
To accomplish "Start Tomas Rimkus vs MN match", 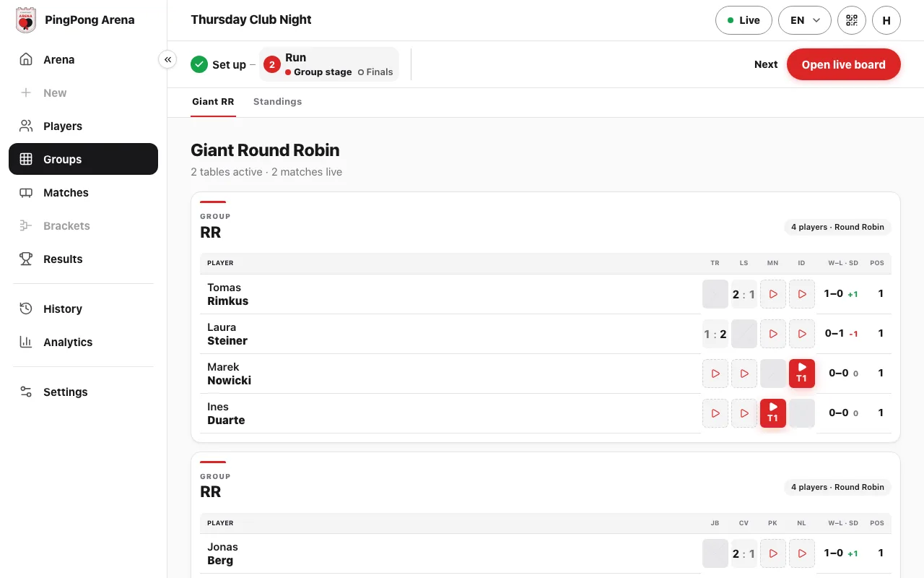I will 773,294.
